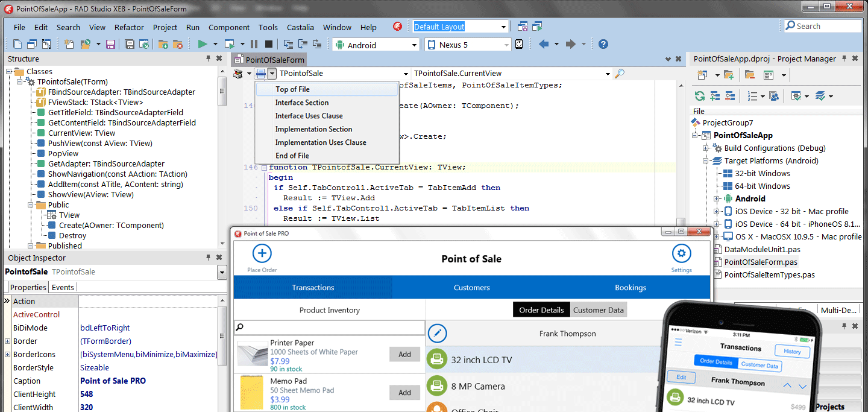Open the Object Inspector component dropdown

222,273
